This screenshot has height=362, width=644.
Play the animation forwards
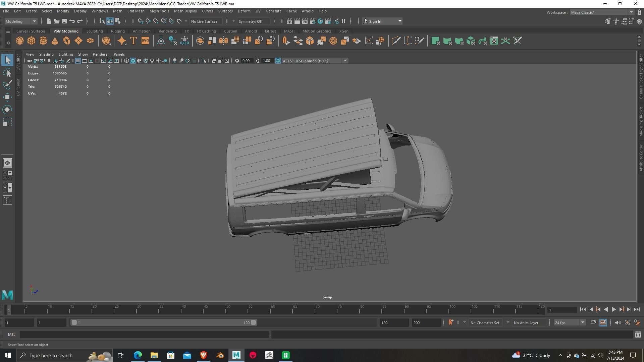coord(614,310)
